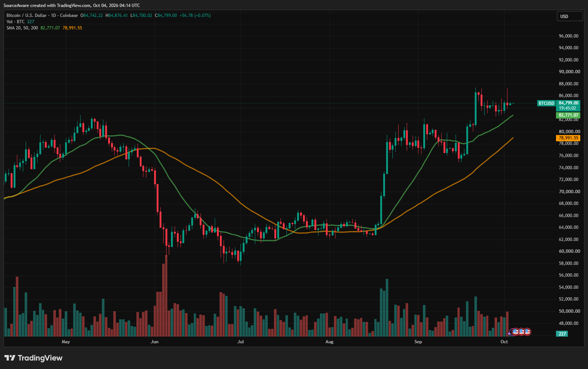Click the purple sparkle event marker icon
This screenshot has height=369, width=588.
point(510,333)
